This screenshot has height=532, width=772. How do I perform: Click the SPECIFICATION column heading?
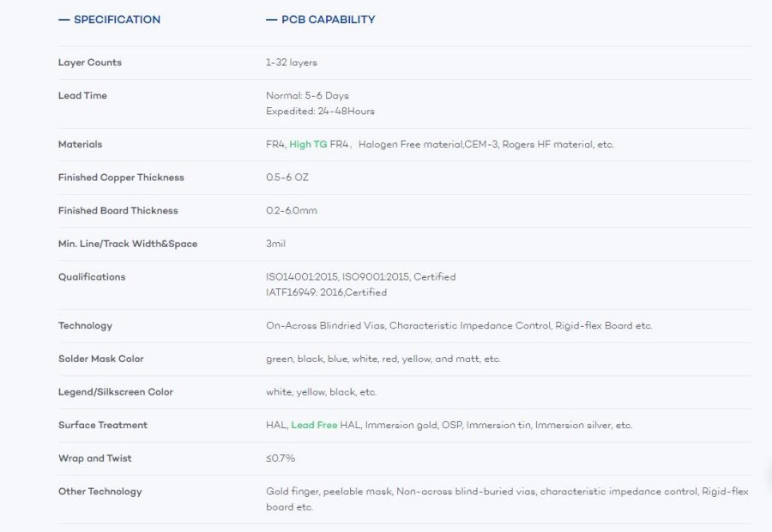(117, 20)
